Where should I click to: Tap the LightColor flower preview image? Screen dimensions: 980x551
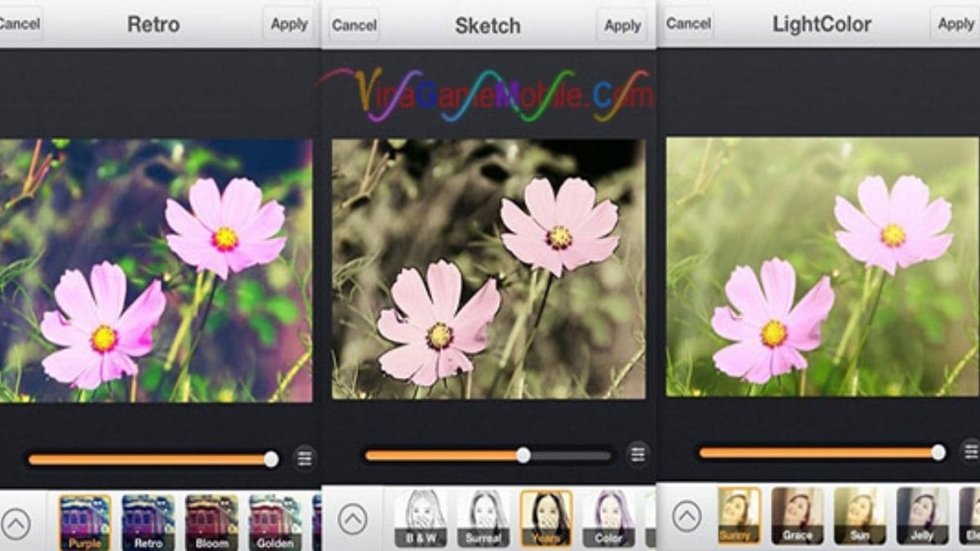(x=822, y=267)
